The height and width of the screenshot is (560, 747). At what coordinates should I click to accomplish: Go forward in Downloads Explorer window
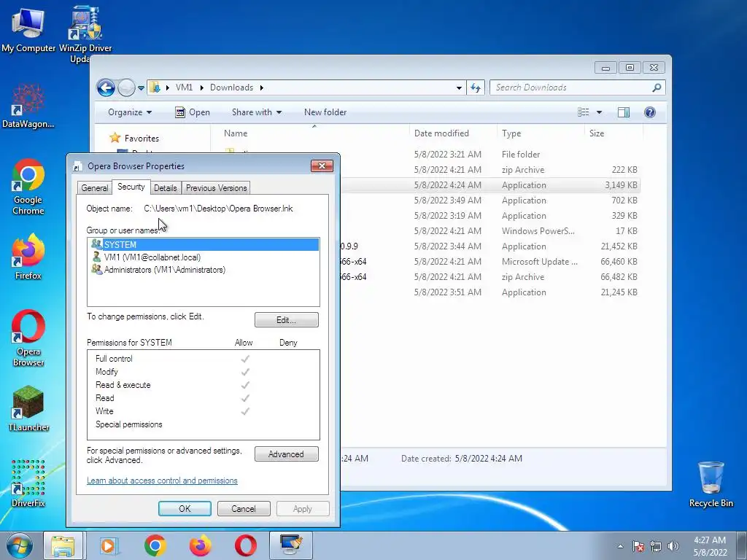point(126,87)
